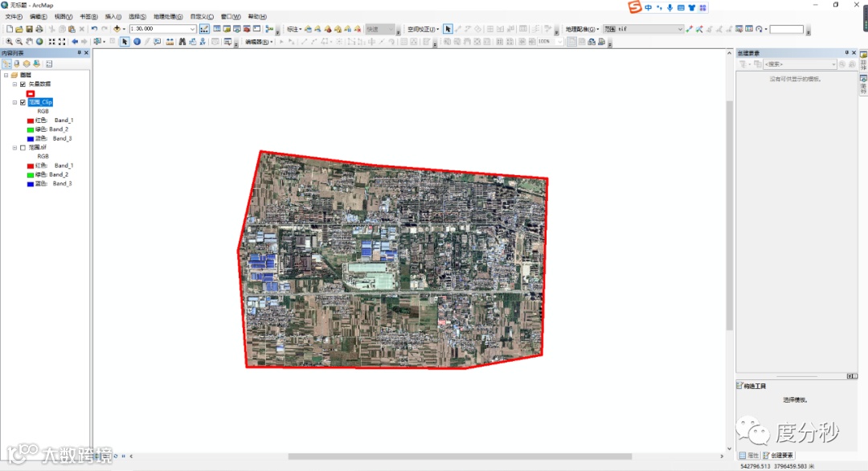Click the Python window icon in standard toolbar
Viewport: 868px width, 471px height.
pos(257,29)
